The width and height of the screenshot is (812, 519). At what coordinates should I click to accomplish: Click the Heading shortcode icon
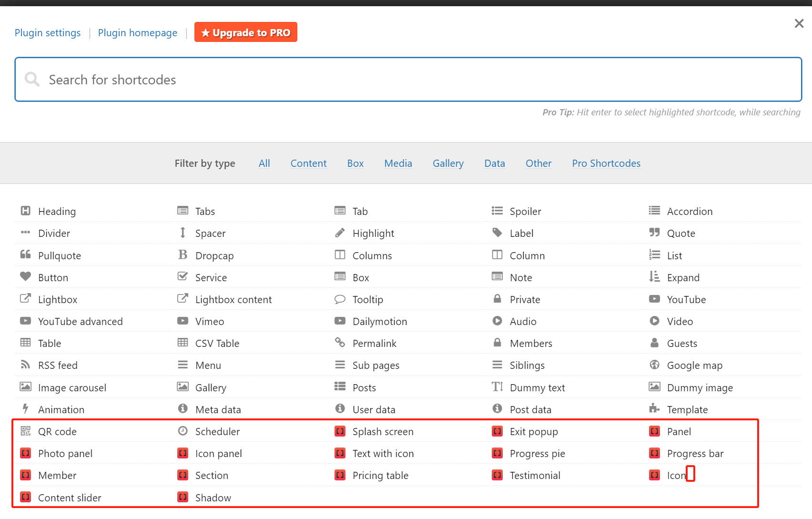pos(26,211)
